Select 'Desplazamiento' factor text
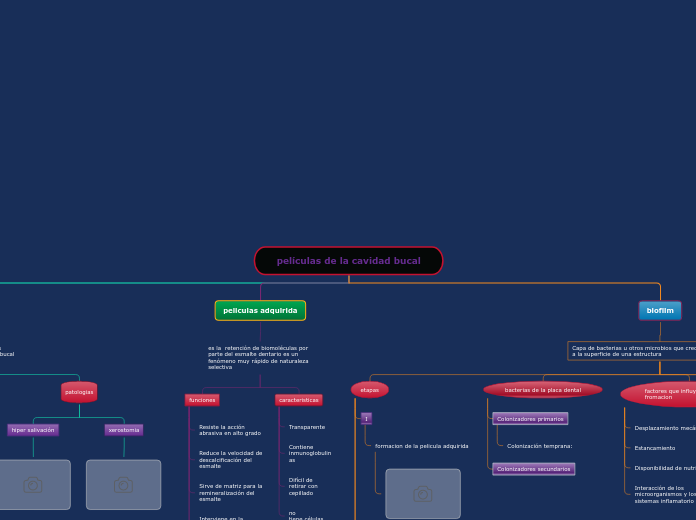Image resolution: width=696 pixels, height=520 pixels. 665,428
